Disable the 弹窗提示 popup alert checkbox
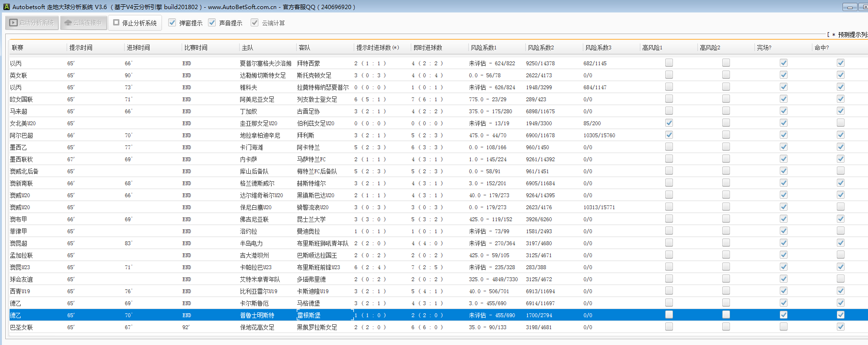Viewport: 868px width, 345px height. coord(172,23)
